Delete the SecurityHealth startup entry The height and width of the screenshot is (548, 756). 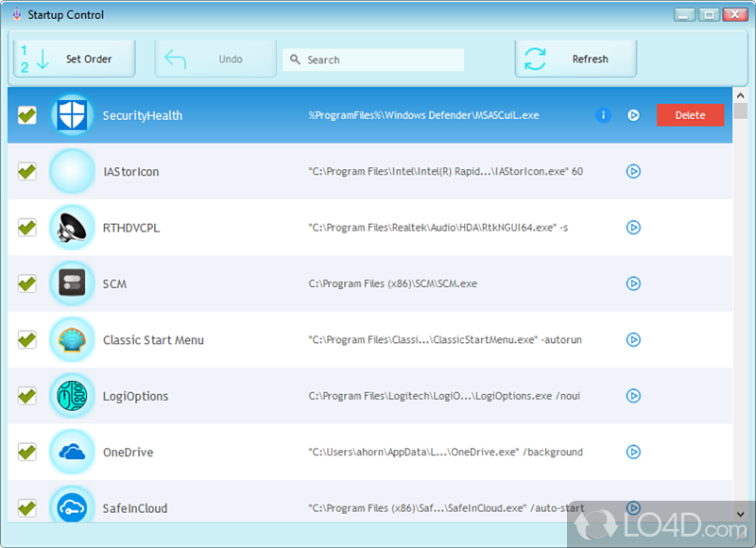(x=690, y=115)
